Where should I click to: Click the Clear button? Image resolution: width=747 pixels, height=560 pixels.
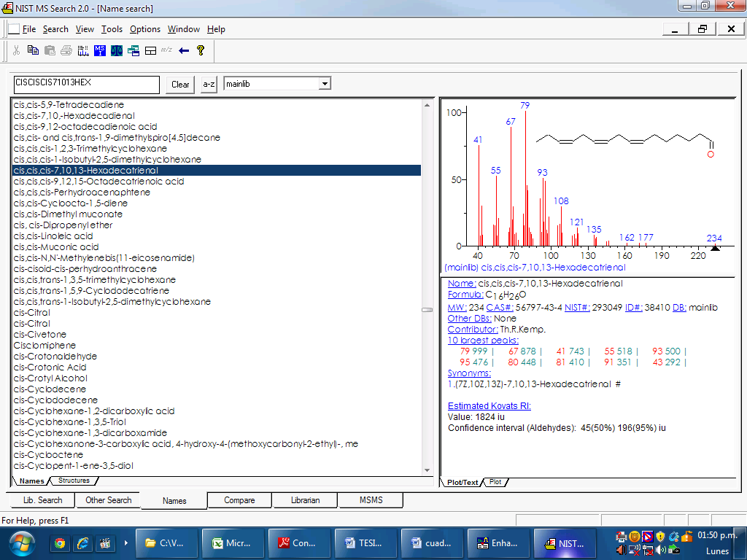tap(180, 85)
